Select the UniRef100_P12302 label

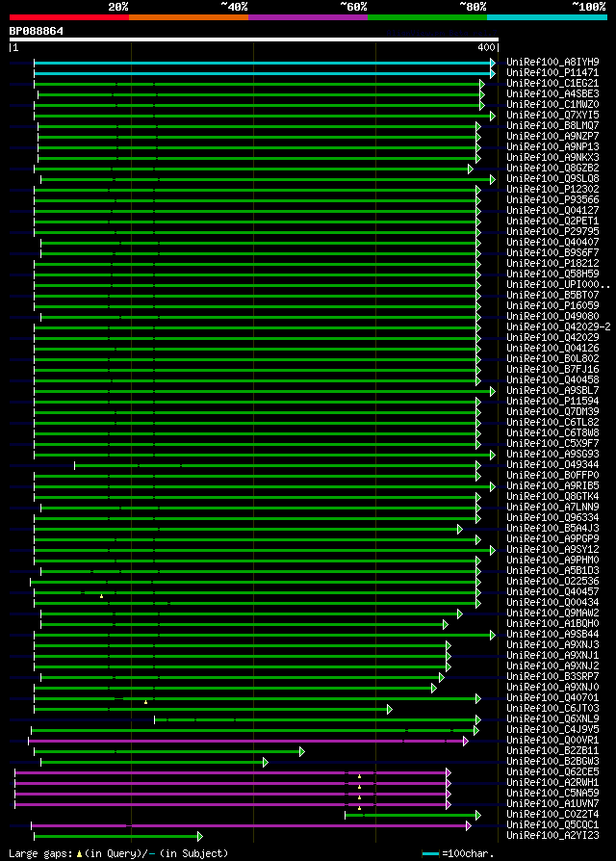pos(552,189)
